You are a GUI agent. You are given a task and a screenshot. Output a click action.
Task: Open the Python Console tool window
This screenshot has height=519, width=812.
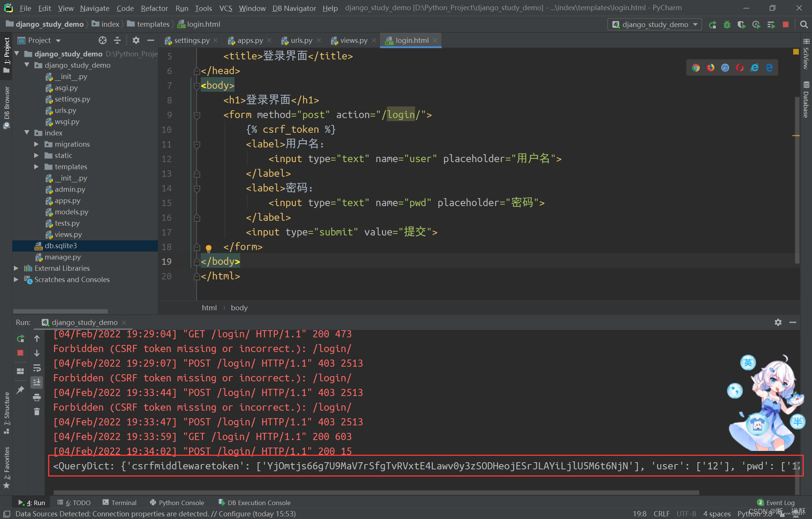click(177, 502)
